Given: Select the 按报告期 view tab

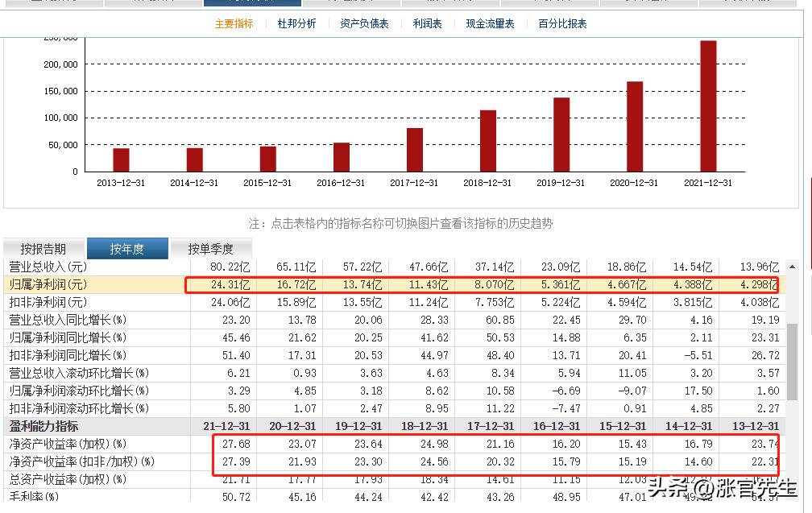Looking at the screenshot, I should [43, 249].
